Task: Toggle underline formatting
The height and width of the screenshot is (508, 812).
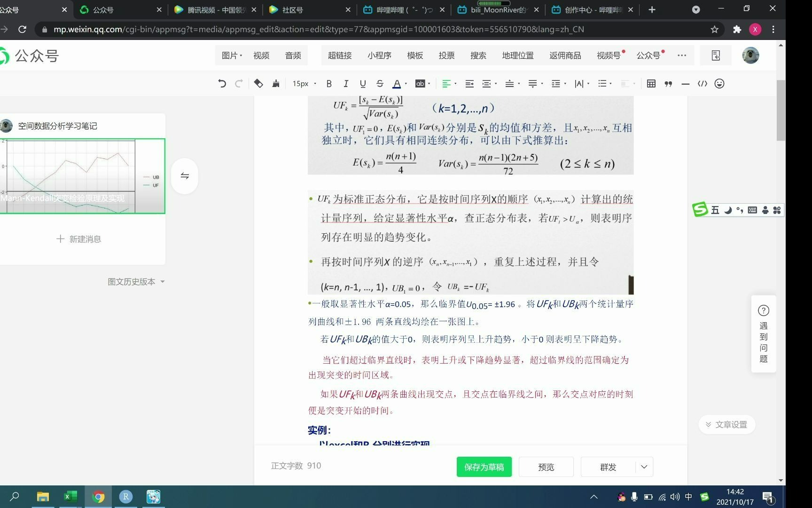Action: pyautogui.click(x=363, y=84)
